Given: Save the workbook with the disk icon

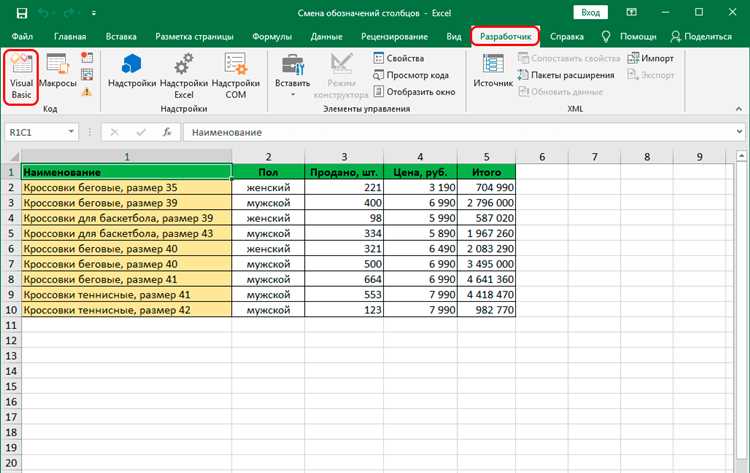Looking at the screenshot, I should tap(22, 13).
